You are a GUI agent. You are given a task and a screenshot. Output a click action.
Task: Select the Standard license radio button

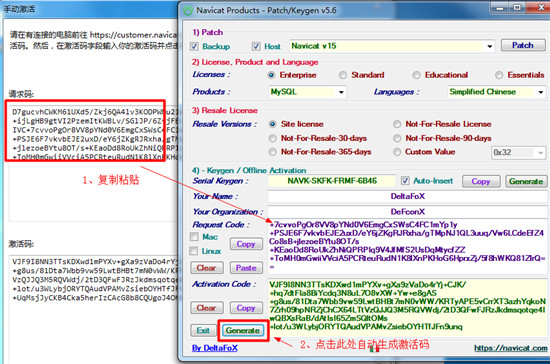[343, 75]
